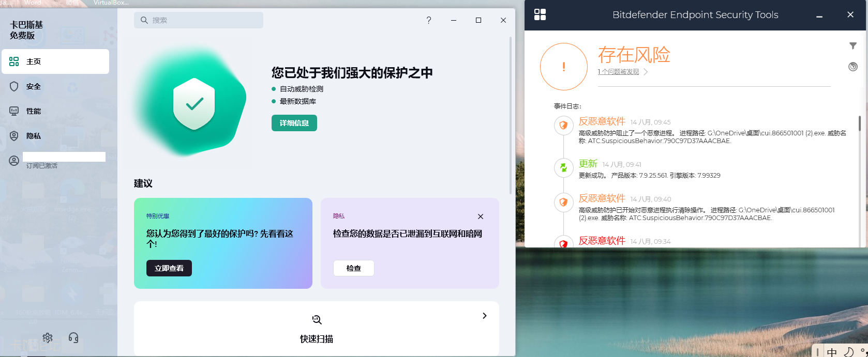The image size is (868, 357).
Task: Click the 快速扫描 magnifier scan icon
Action: pyautogui.click(x=317, y=320)
